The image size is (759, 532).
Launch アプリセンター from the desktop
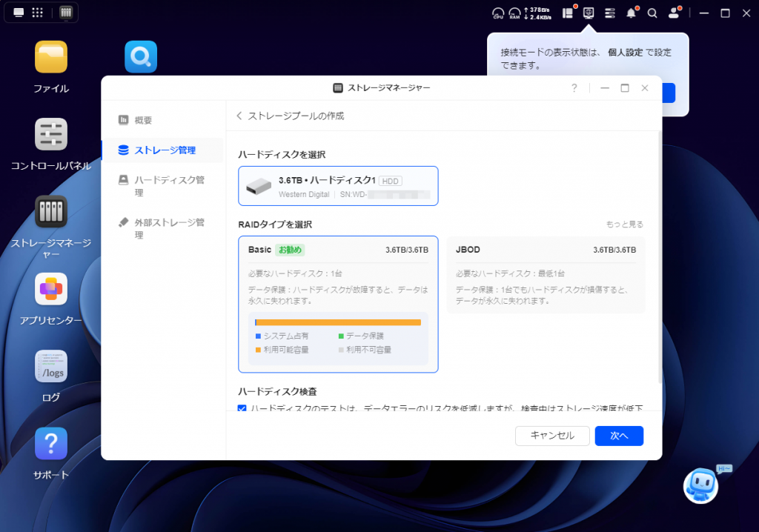coord(51,289)
